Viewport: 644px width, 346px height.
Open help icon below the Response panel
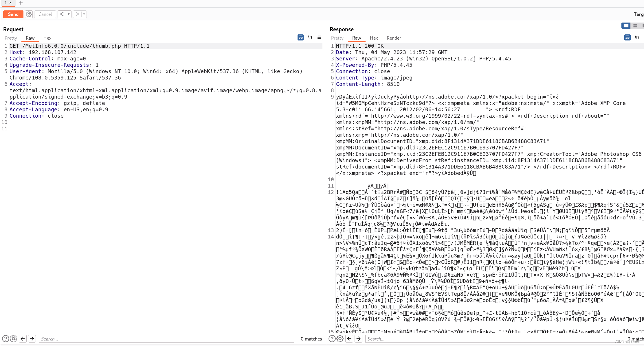click(x=332, y=339)
